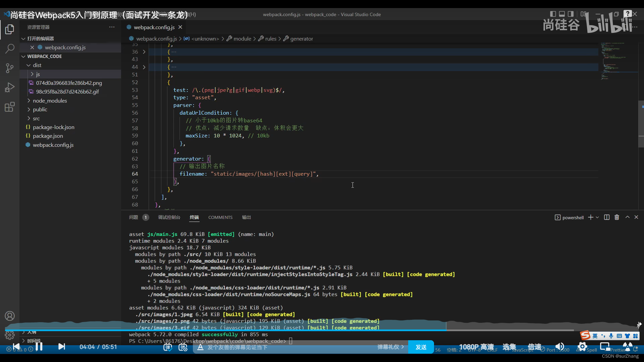Switch to Problems panel tab

click(133, 217)
